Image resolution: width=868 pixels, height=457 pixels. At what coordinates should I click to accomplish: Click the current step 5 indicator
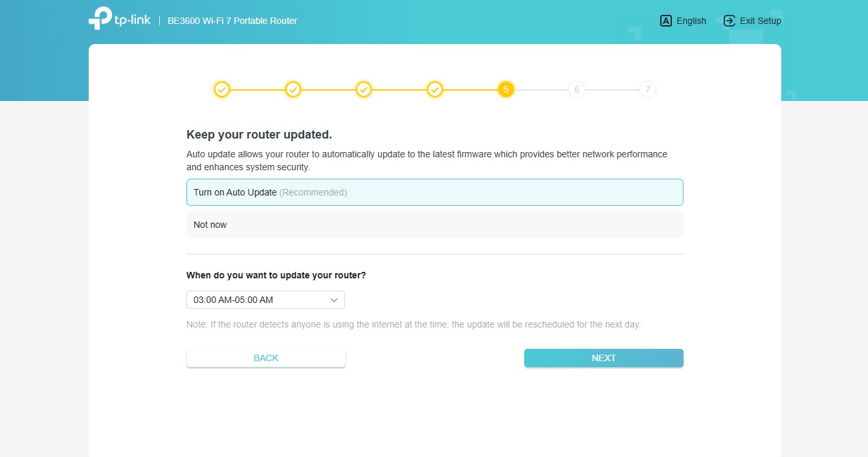[x=506, y=89]
